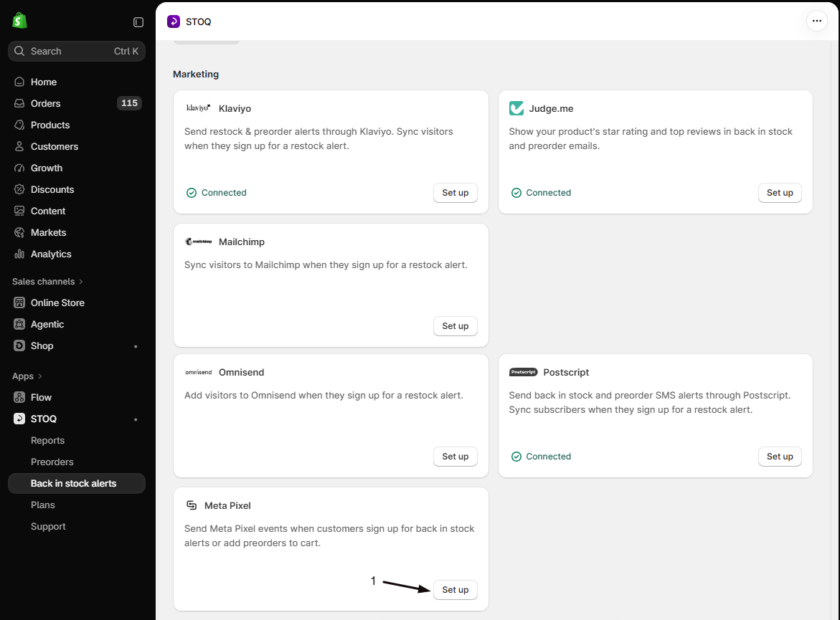Click the Flow app icon

19,397
